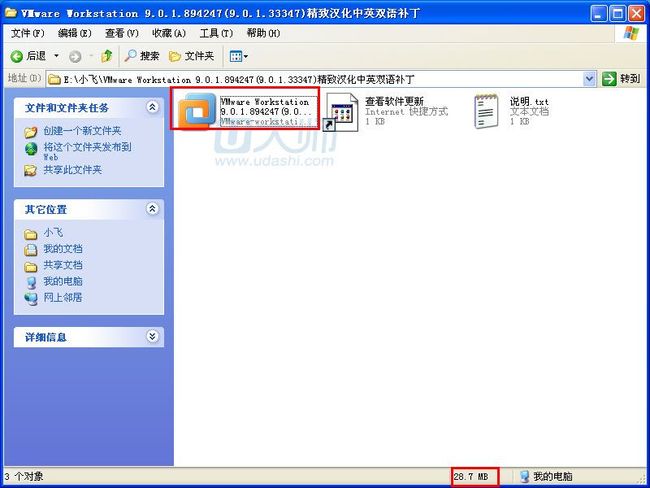Click the Network Places (网上邻居) icon
The image size is (650, 488).
pos(31,299)
